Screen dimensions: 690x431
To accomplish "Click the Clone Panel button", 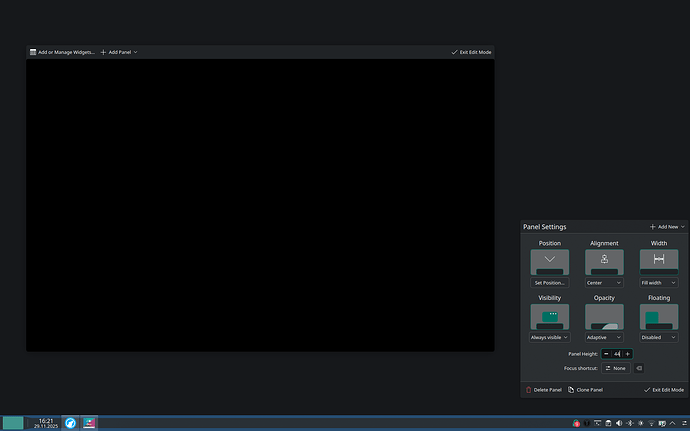I will coord(585,389).
